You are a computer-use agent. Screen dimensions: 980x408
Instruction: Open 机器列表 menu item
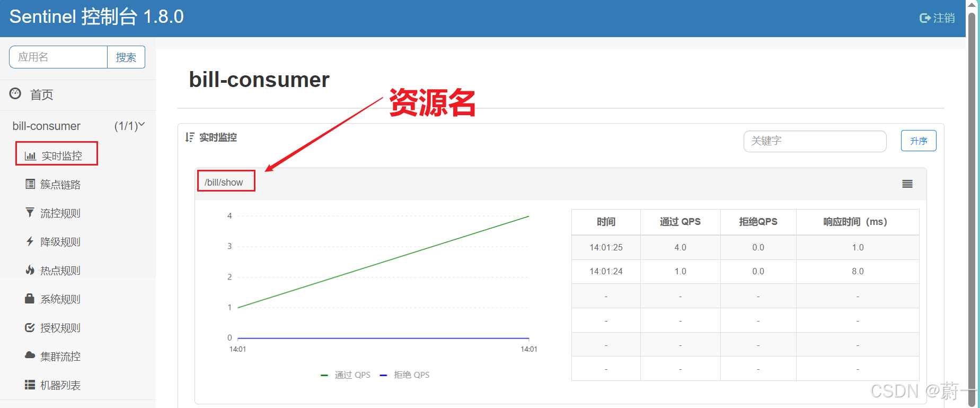[x=60, y=385]
